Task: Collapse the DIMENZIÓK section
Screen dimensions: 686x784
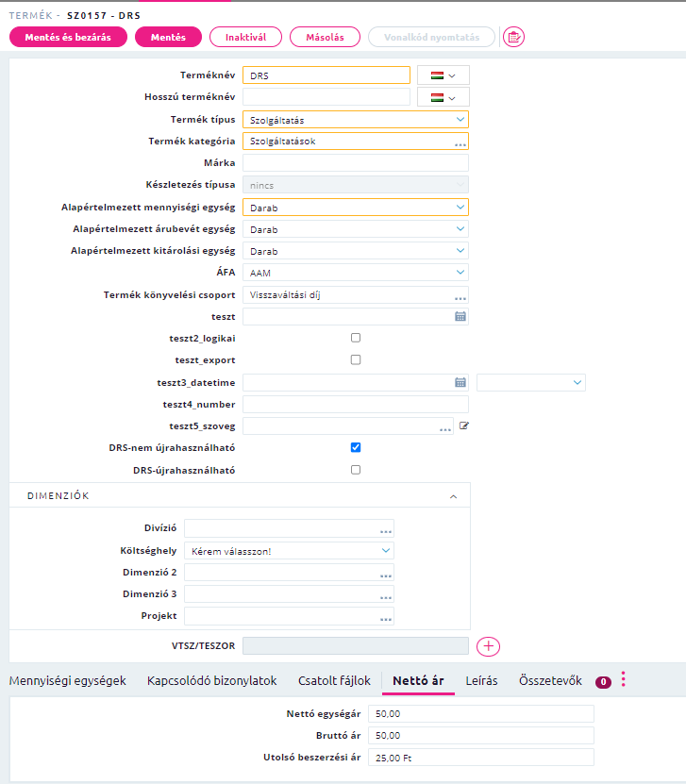Action: (453, 496)
